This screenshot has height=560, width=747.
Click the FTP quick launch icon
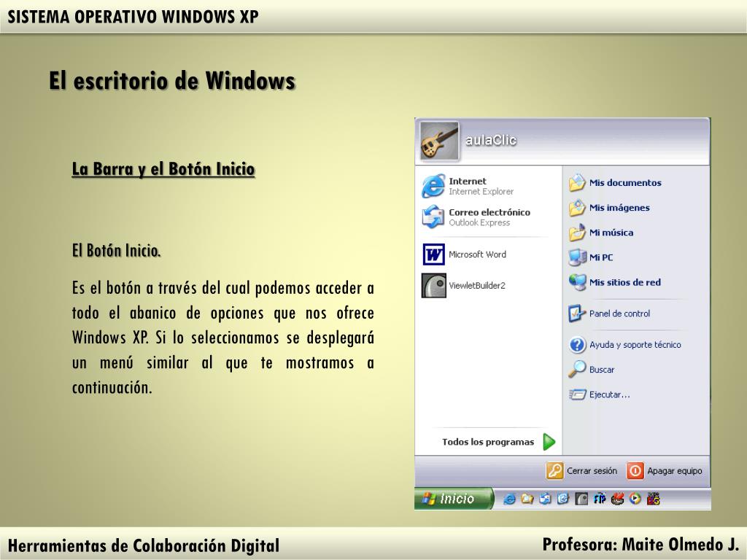point(600,499)
